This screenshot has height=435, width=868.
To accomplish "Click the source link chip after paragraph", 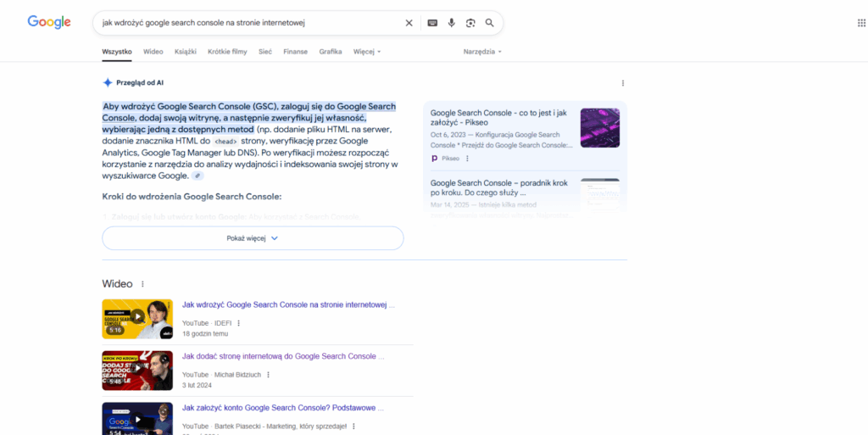I will 198,176.
